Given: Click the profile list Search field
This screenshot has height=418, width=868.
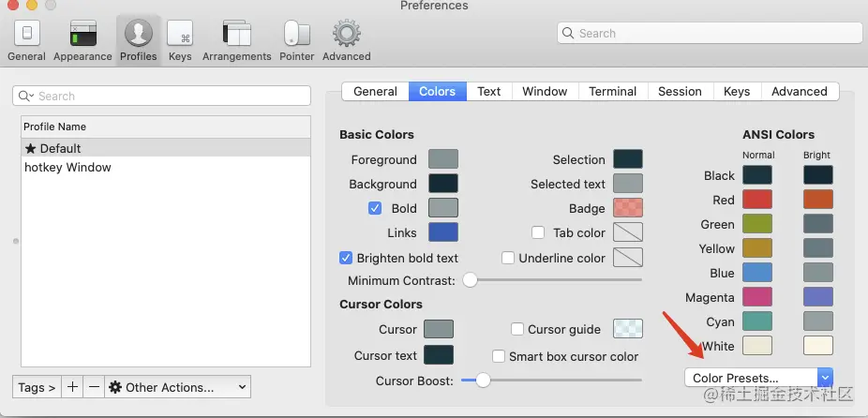Looking at the screenshot, I should [161, 96].
